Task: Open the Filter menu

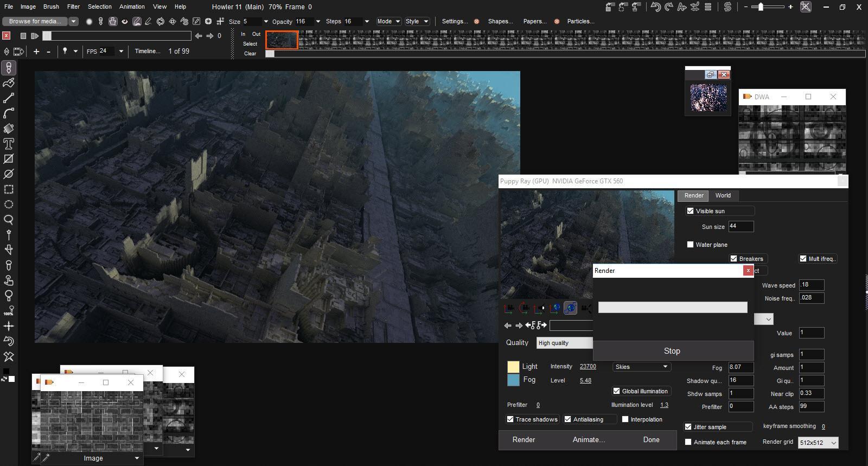Action: pos(73,7)
